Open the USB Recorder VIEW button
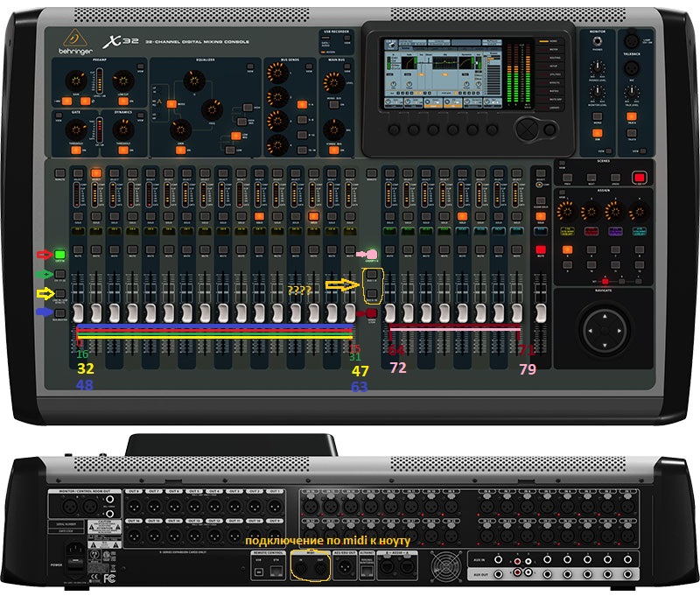Screen dimensions: 700x603 [346, 39]
